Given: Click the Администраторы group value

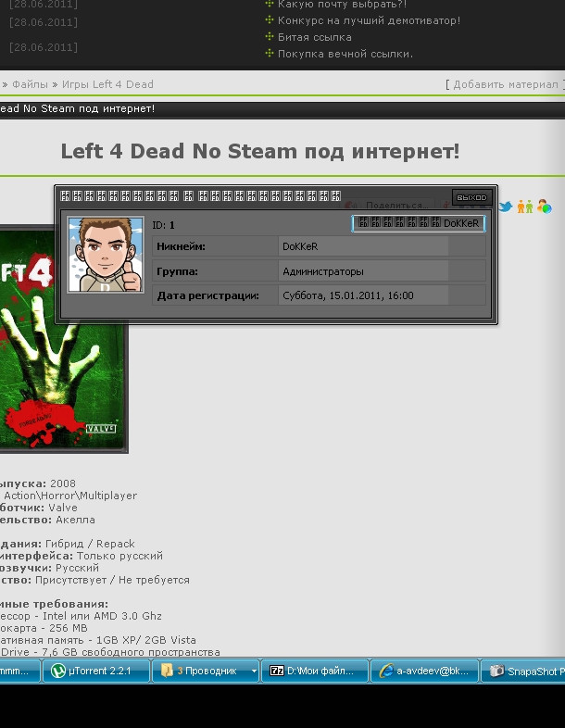Looking at the screenshot, I should coord(323,271).
